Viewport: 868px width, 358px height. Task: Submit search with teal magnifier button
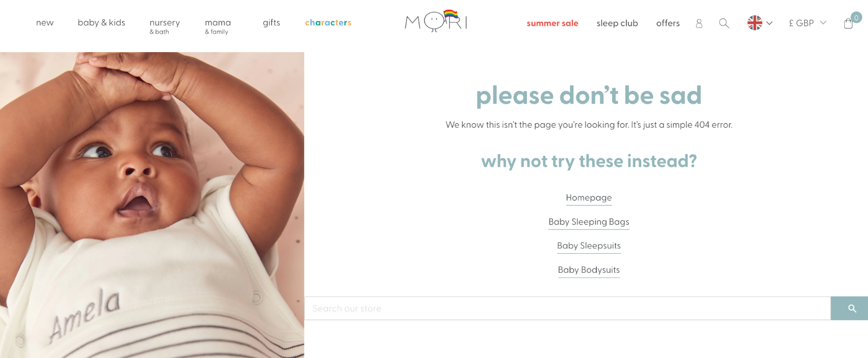point(849,308)
